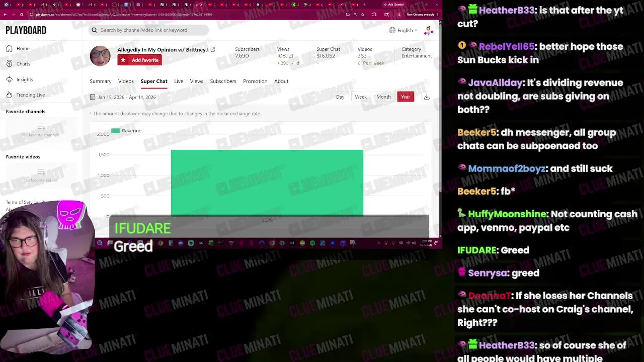Open the user profile avatar menu

(x=428, y=31)
